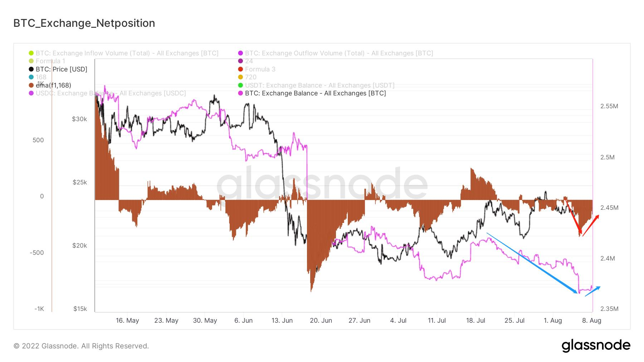The image size is (644, 362).
Task: Click the 13. Jun date axis label
Action: point(282,321)
